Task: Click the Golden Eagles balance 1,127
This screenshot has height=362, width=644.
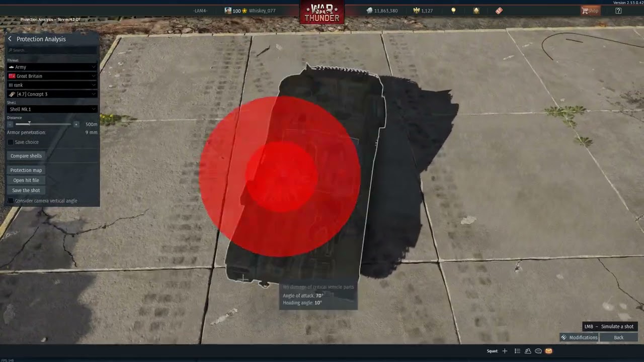Action: pyautogui.click(x=423, y=11)
